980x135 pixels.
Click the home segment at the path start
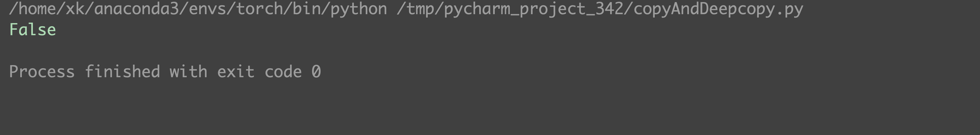(x=37, y=8)
